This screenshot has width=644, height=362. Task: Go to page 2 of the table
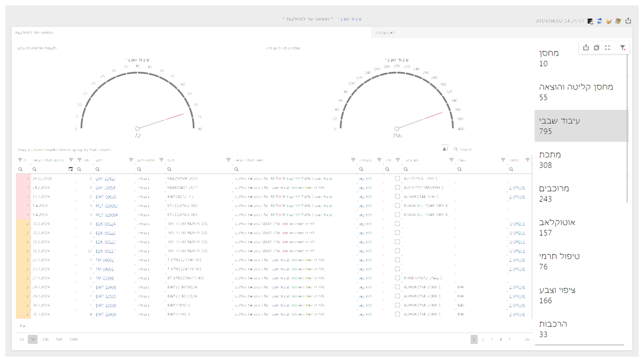(x=483, y=339)
